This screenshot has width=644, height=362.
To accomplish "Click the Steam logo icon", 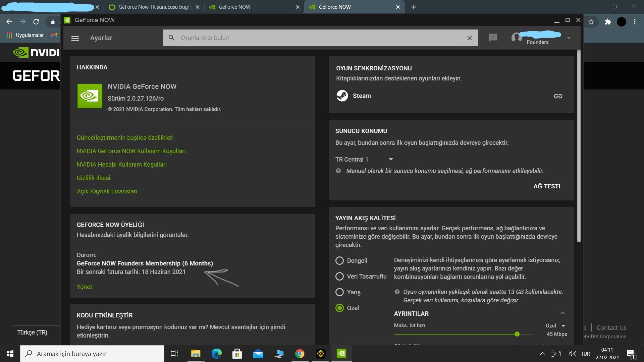I will coord(342,96).
